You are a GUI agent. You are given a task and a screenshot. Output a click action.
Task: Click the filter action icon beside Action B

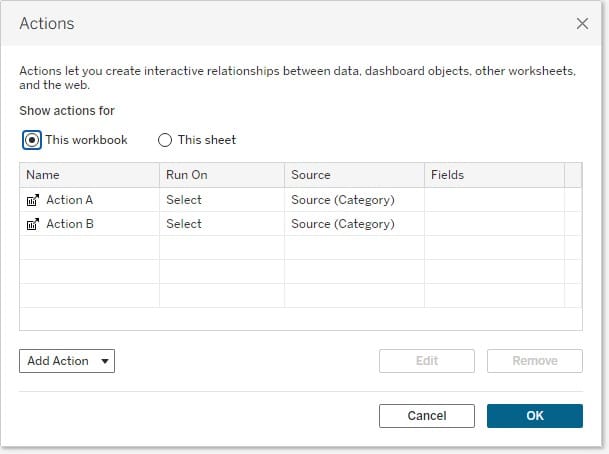point(32,224)
